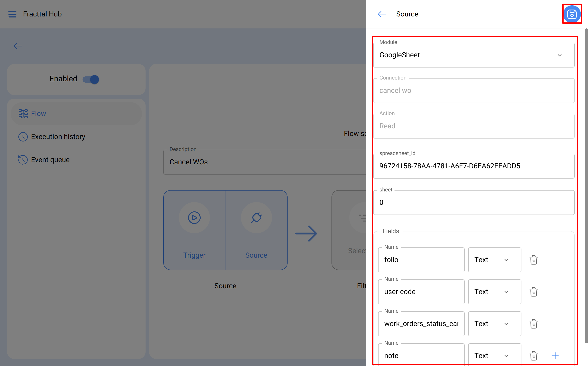Open the Event queue menu item

coord(50,160)
